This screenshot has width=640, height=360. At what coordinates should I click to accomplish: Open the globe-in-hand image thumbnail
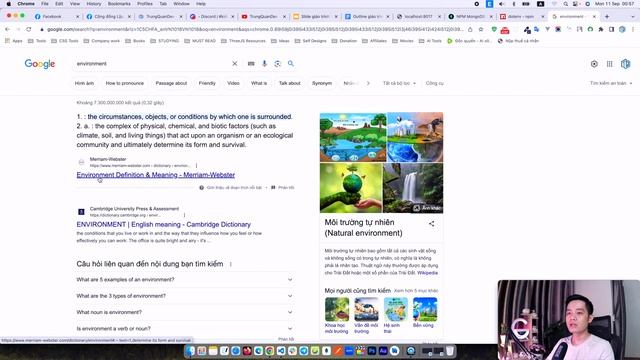[351, 188]
